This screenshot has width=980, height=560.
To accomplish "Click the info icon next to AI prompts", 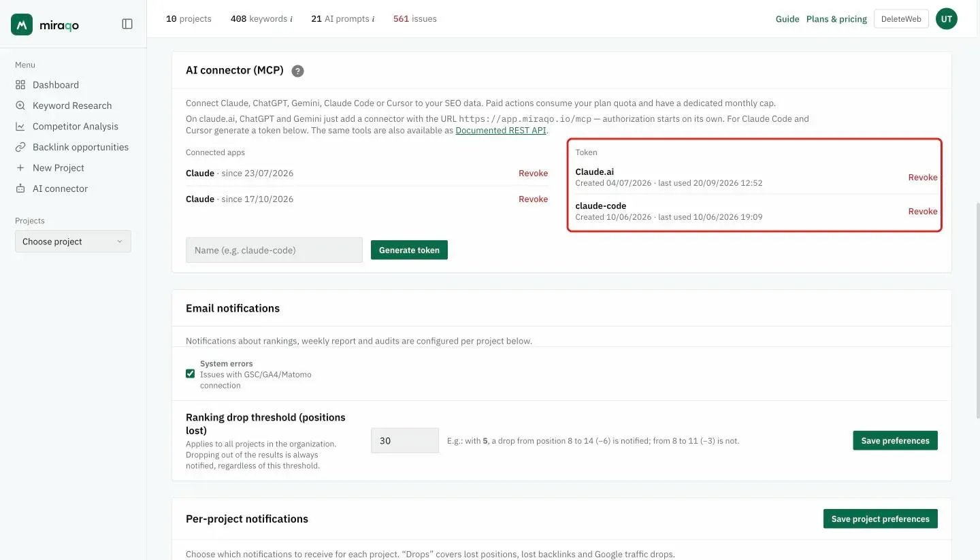I will click(373, 19).
